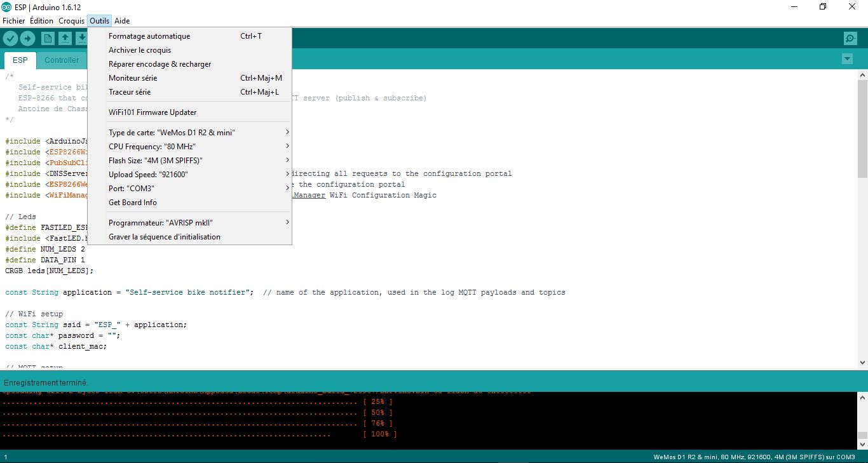Select Get Board Info
Image resolution: width=868 pixels, height=463 pixels.
click(189, 203)
